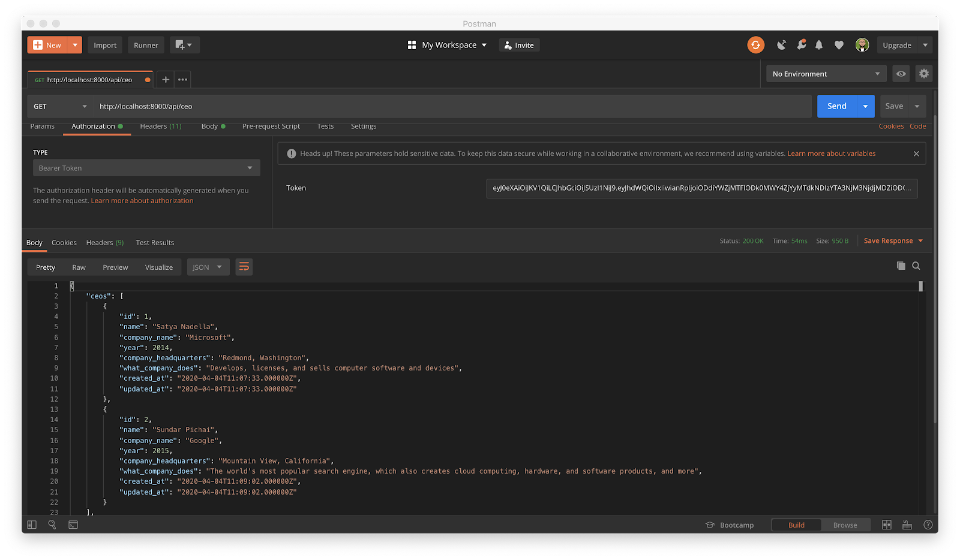Open the environment settings gear icon

924,74
